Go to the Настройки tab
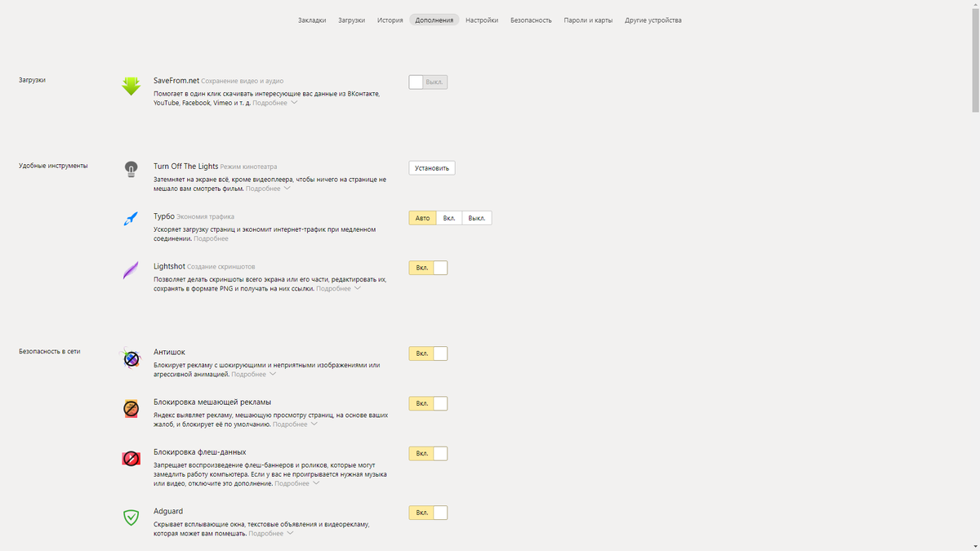The height and width of the screenshot is (551, 980). coord(482,20)
